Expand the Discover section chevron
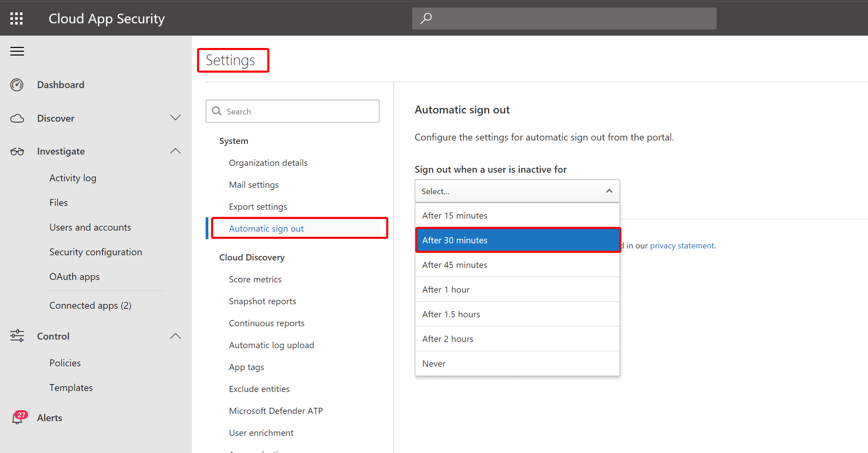Image resolution: width=868 pixels, height=453 pixels. click(x=175, y=118)
